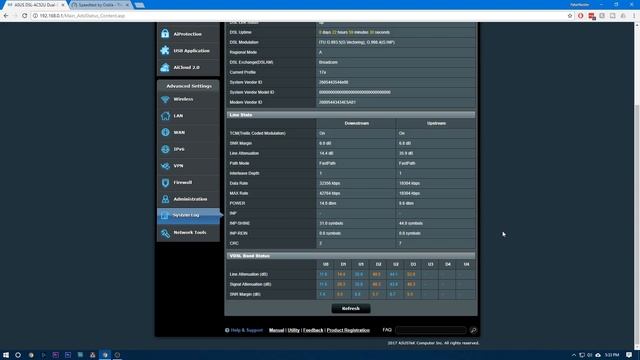Switch to the ASUS DSL-AC52U browser tab
The height and width of the screenshot is (360, 640).
coord(34,5)
